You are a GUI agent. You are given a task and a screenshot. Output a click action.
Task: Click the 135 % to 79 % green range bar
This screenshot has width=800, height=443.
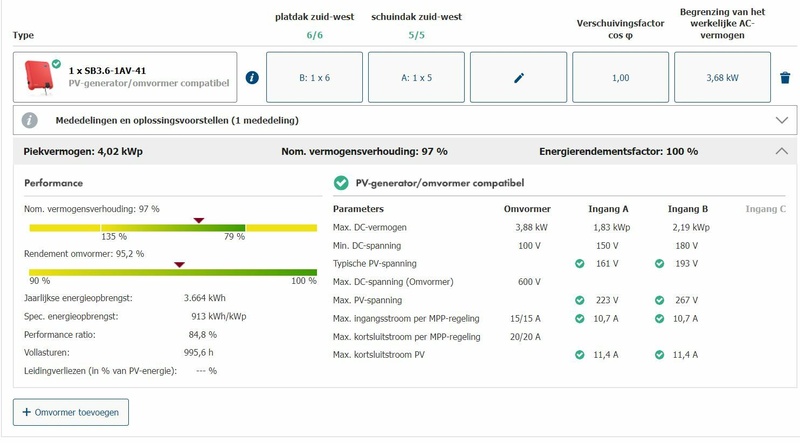(173, 228)
